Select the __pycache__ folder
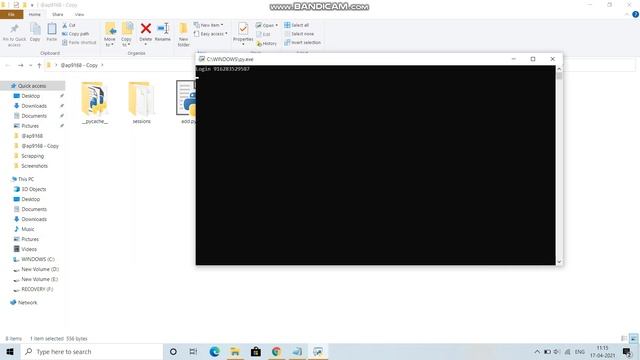 95,102
